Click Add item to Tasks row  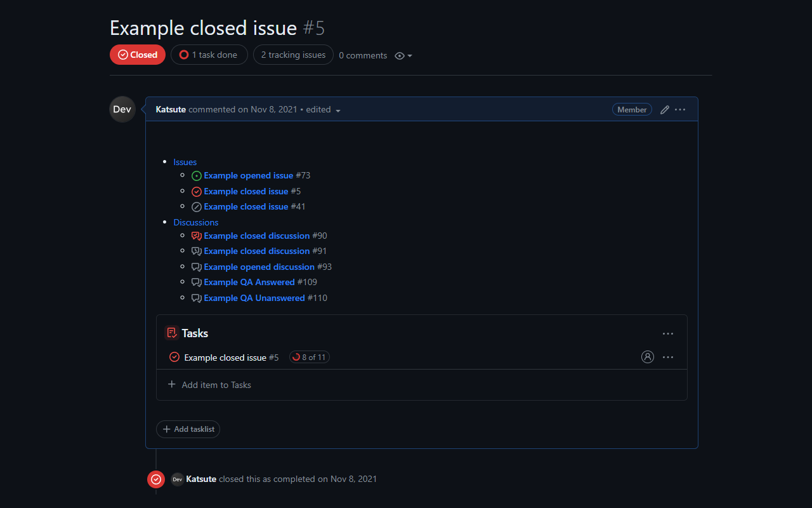209,385
